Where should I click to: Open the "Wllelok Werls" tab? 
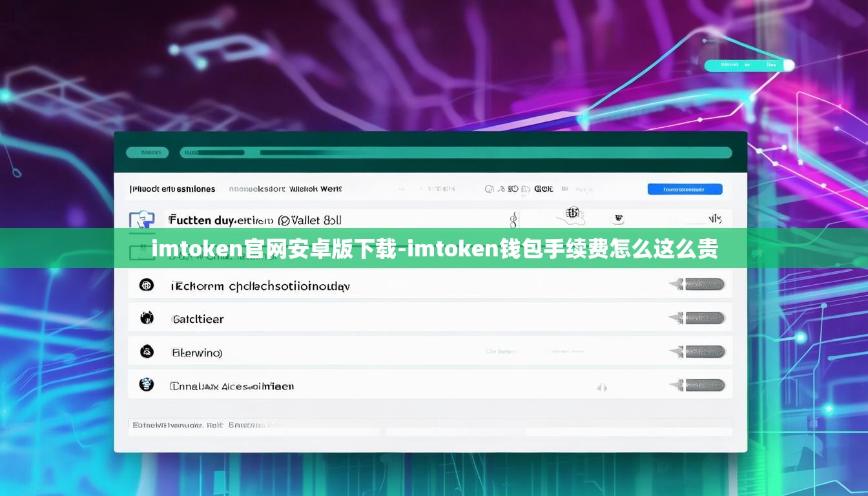coord(316,189)
